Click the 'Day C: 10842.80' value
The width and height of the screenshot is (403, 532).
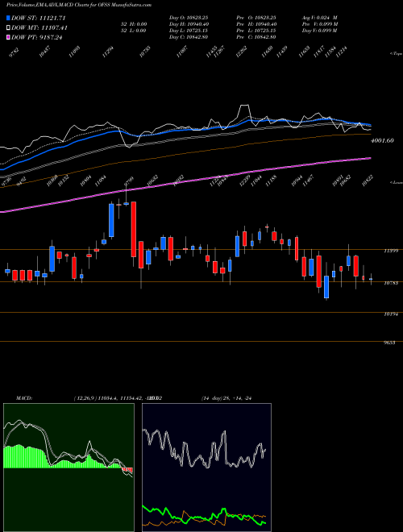pos(189,37)
